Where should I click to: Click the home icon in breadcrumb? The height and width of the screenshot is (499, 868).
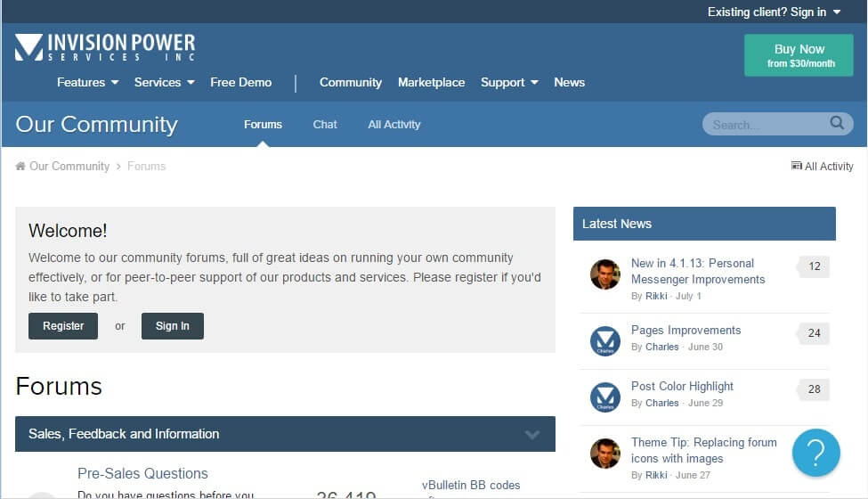(20, 166)
